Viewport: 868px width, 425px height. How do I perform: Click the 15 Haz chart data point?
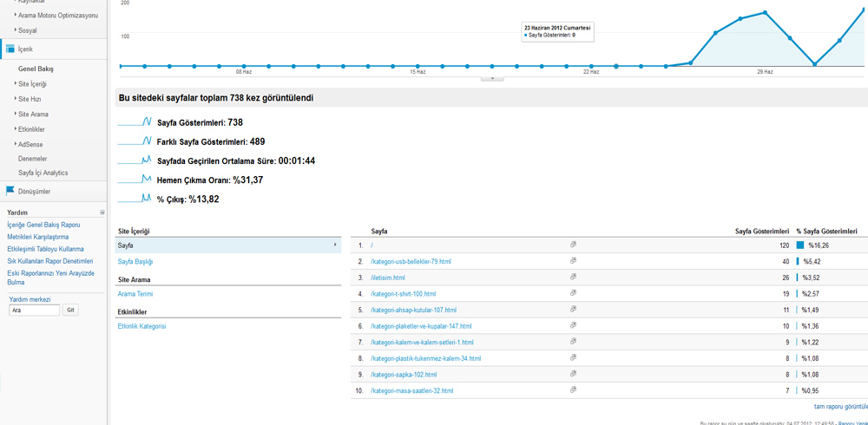tap(418, 66)
